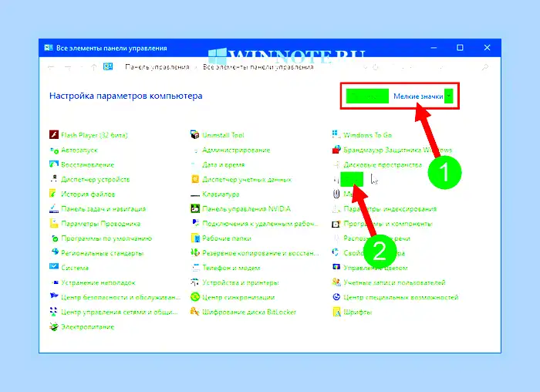Go back using the navigation arrow
This screenshot has width=540, height=392.
coord(52,67)
